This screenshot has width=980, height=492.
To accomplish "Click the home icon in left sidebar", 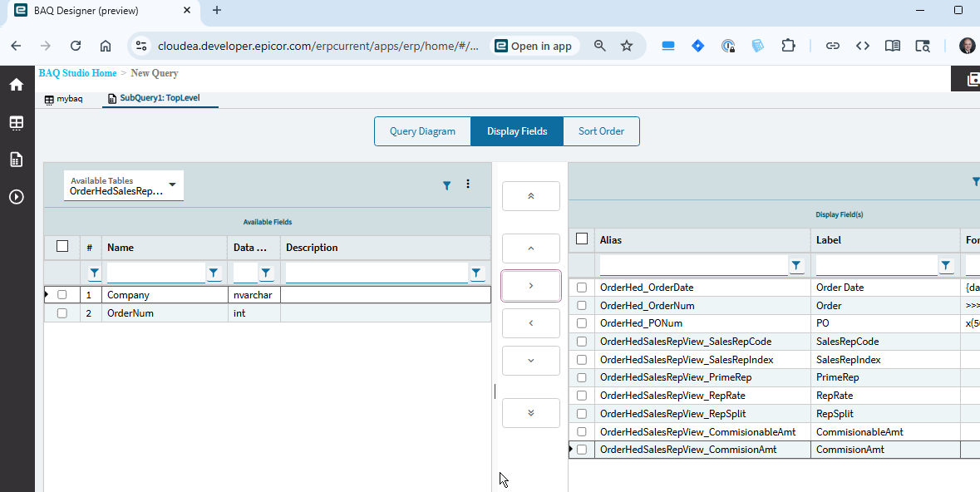I will tap(16, 84).
